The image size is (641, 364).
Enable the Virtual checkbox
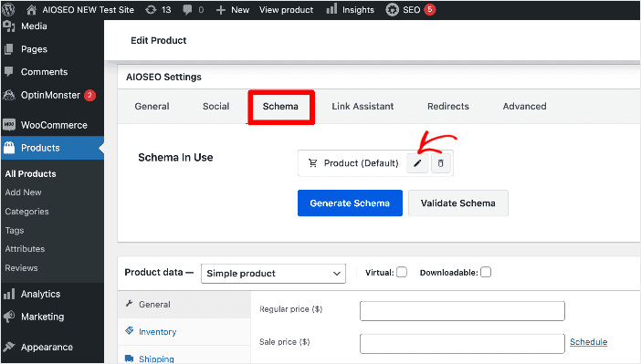pos(402,272)
